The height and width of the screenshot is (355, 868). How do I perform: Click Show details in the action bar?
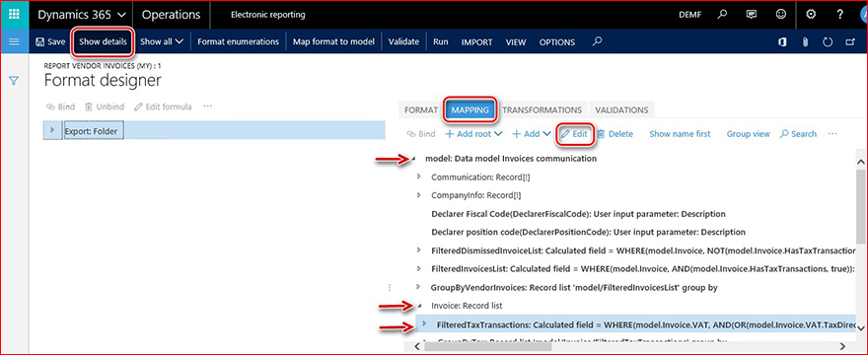coord(103,41)
